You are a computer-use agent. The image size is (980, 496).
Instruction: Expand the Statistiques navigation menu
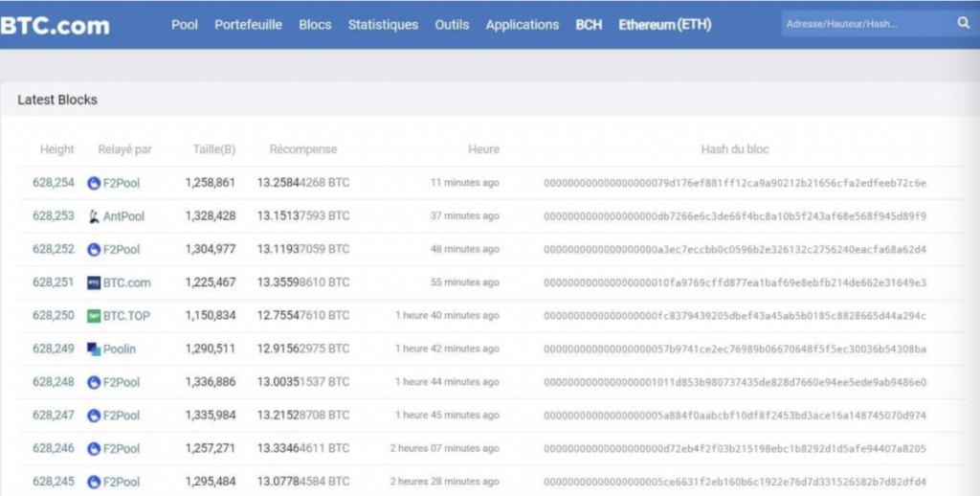383,25
